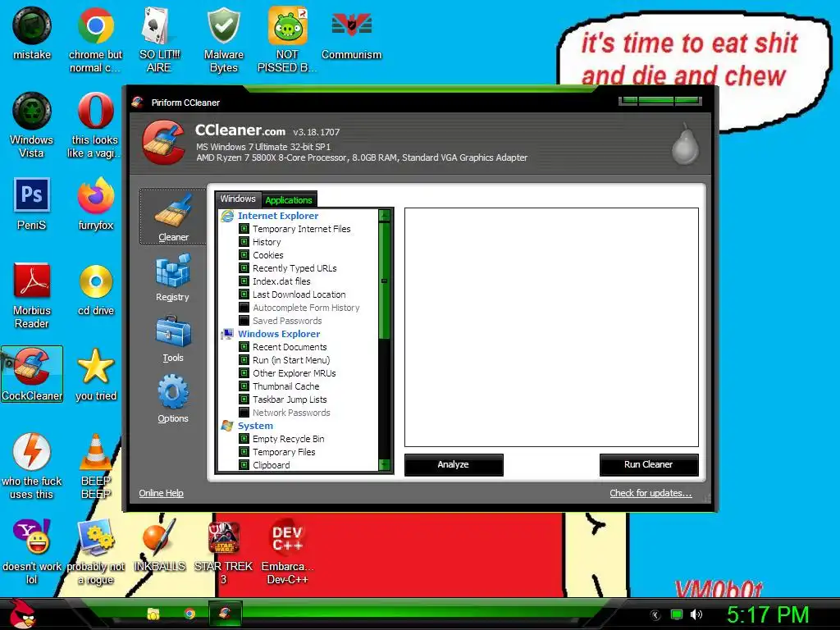Toggle Recently Typed URLs checkbox
This screenshot has height=630, width=840.
(244, 268)
